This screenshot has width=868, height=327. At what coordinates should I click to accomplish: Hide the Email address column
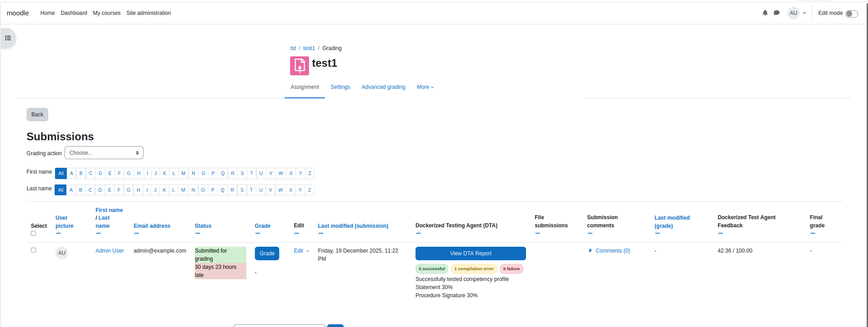click(136, 234)
